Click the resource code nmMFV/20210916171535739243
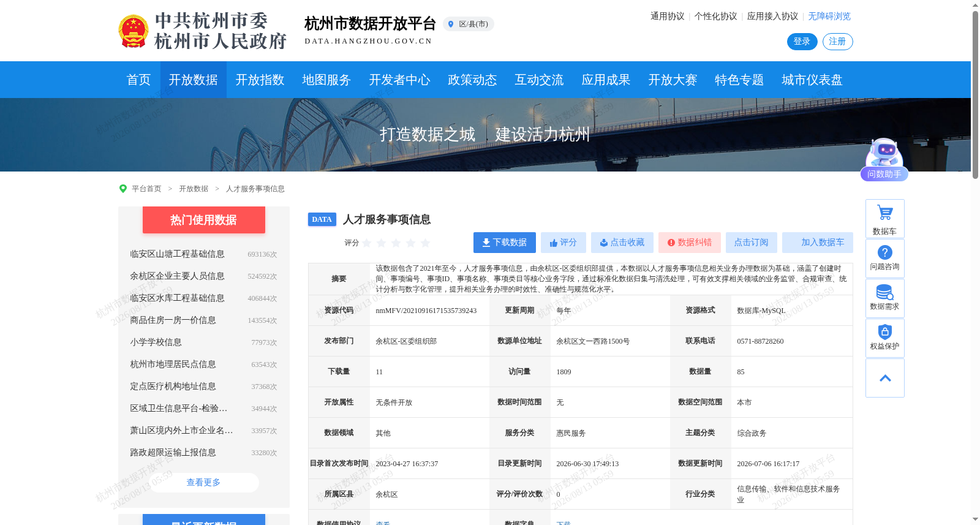 426,311
